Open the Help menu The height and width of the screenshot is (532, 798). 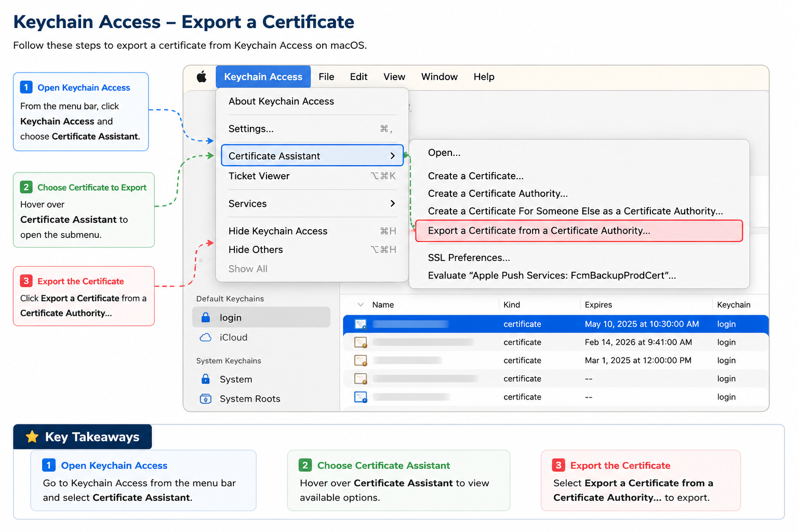coord(484,77)
